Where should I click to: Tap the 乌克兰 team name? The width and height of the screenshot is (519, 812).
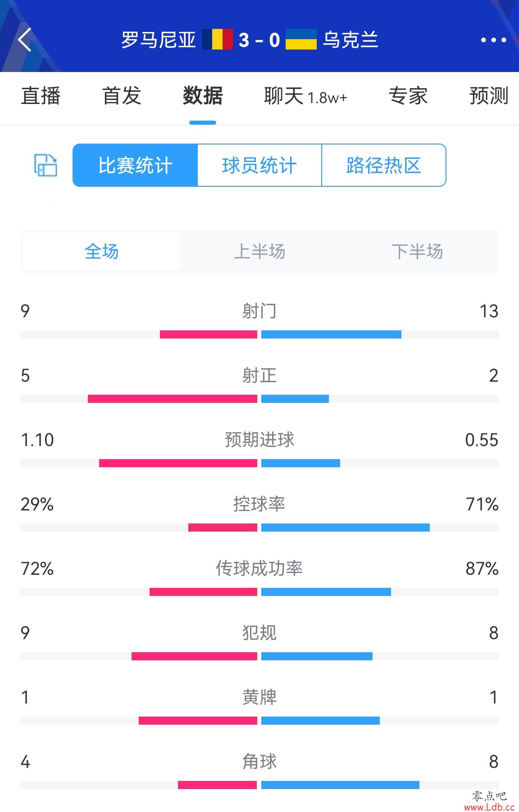[351, 40]
